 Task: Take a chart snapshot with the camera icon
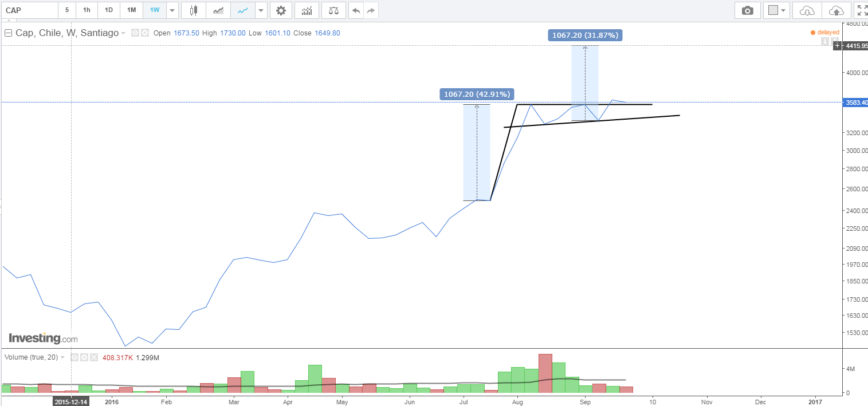coord(747,10)
